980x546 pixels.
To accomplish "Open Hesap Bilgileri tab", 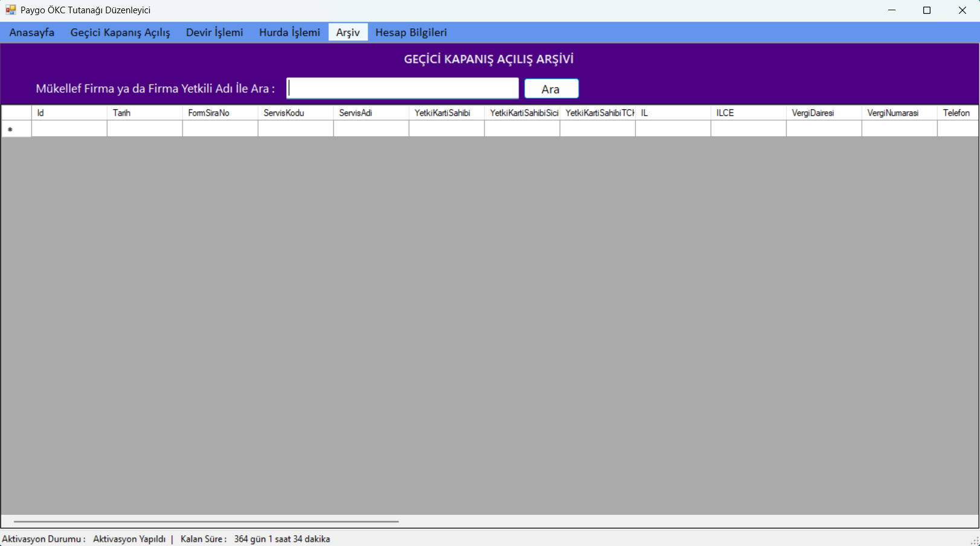I will coord(411,33).
